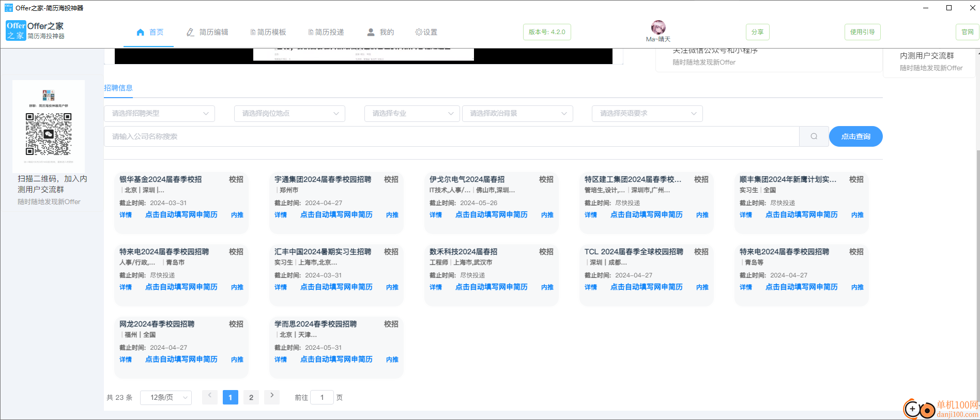Auto-fill resume for 宇通集团 posting

coord(336,215)
